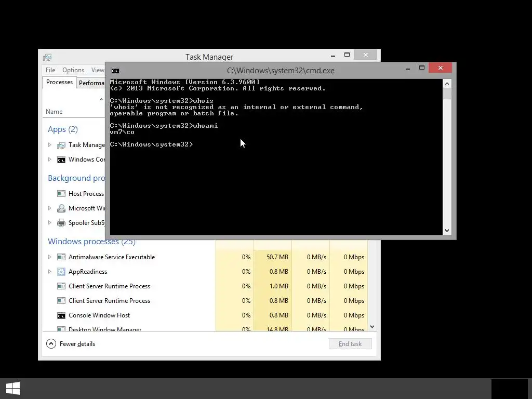This screenshot has height=399, width=532.
Task: Click the Antimalware row 0 Mbps network value
Action: click(x=354, y=257)
